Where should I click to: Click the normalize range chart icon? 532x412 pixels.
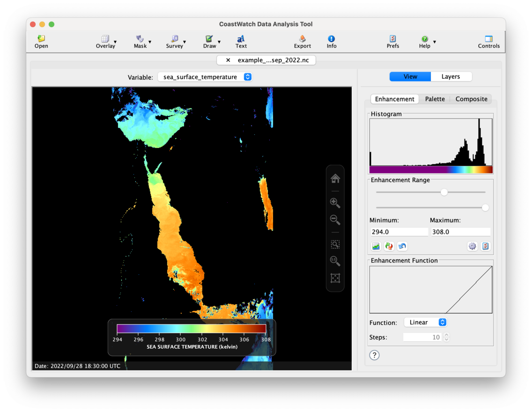click(x=376, y=246)
